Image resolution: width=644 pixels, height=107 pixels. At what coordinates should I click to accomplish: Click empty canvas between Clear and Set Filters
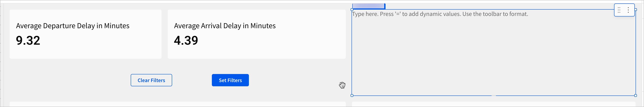pos(192,80)
